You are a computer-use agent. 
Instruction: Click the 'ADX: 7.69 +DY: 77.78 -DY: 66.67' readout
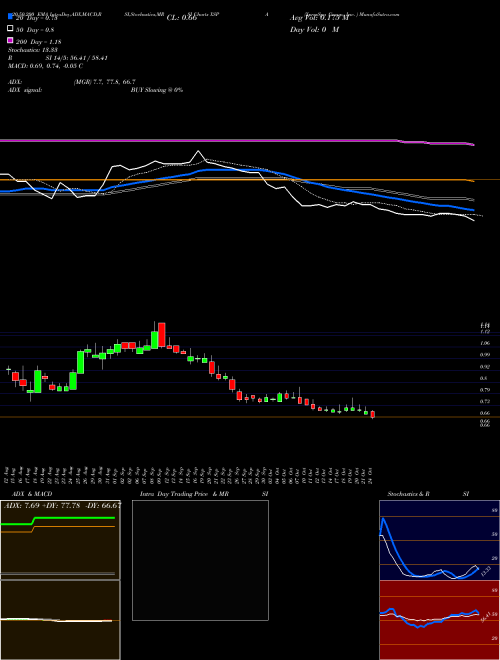coord(62,506)
